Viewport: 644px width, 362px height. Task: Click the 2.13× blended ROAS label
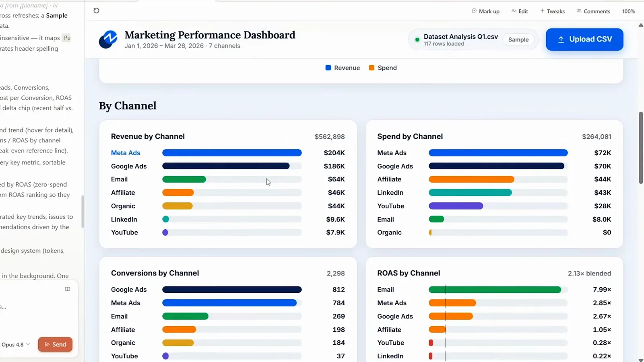pos(589,274)
